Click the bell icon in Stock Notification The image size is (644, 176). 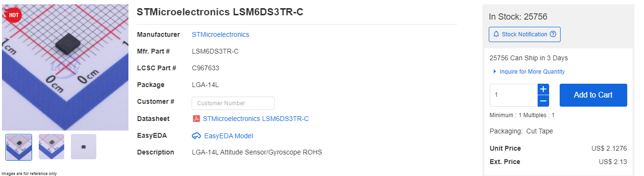pos(496,34)
